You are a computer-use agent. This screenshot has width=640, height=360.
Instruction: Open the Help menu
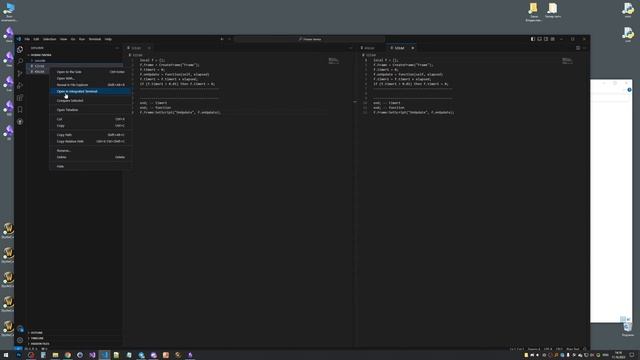pos(108,39)
